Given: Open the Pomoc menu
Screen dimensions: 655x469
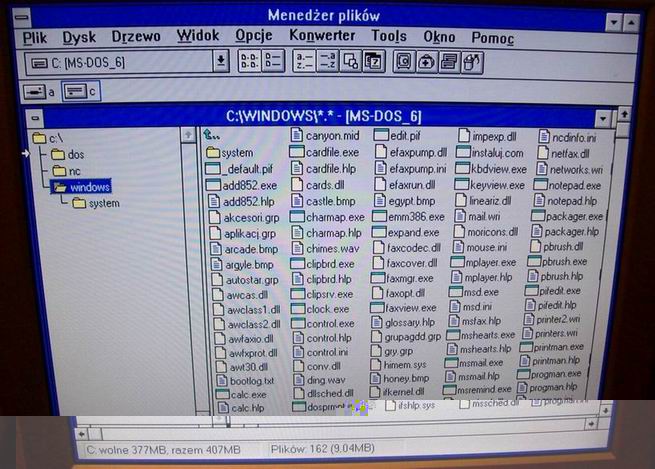Looking at the screenshot, I should [492, 36].
